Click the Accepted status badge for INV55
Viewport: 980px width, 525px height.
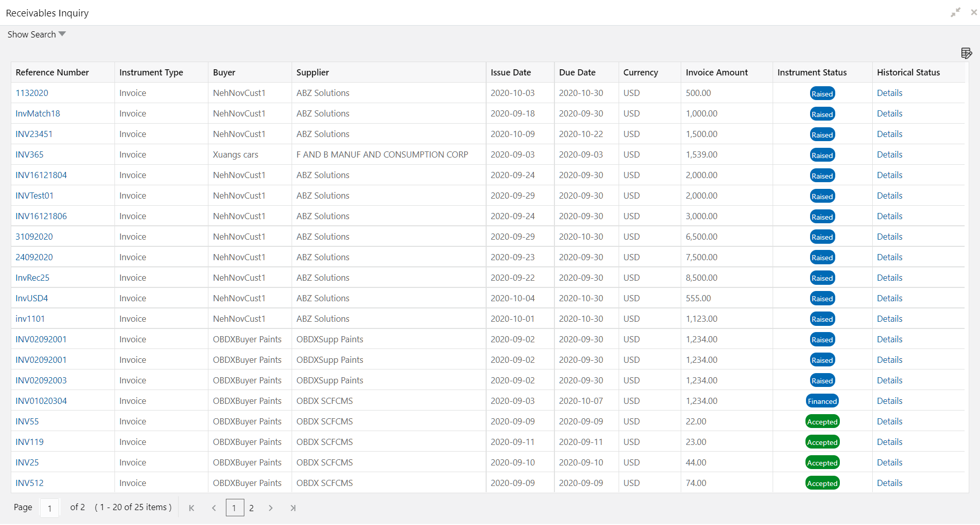[822, 422]
